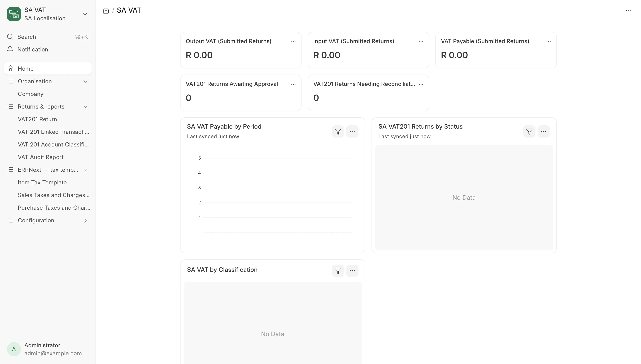The image size is (641, 364).
Task: Open options for VAT201 Returns Awaiting Approval card
Action: click(x=293, y=84)
